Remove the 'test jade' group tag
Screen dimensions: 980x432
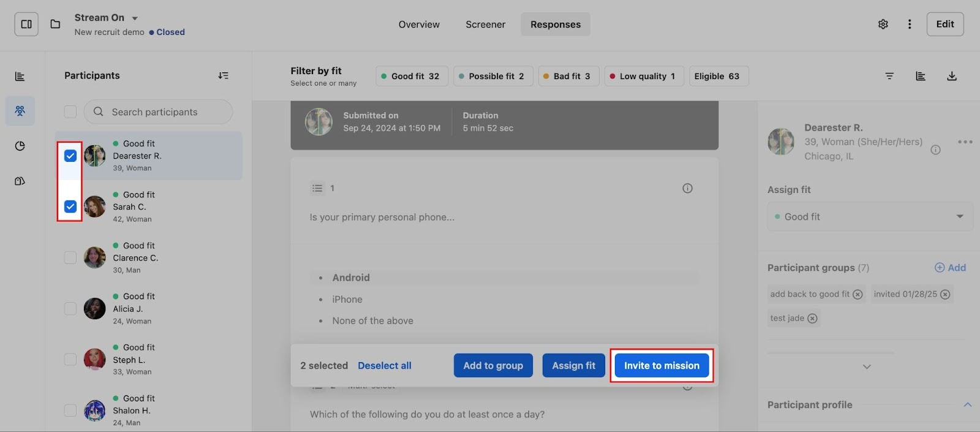coord(812,319)
